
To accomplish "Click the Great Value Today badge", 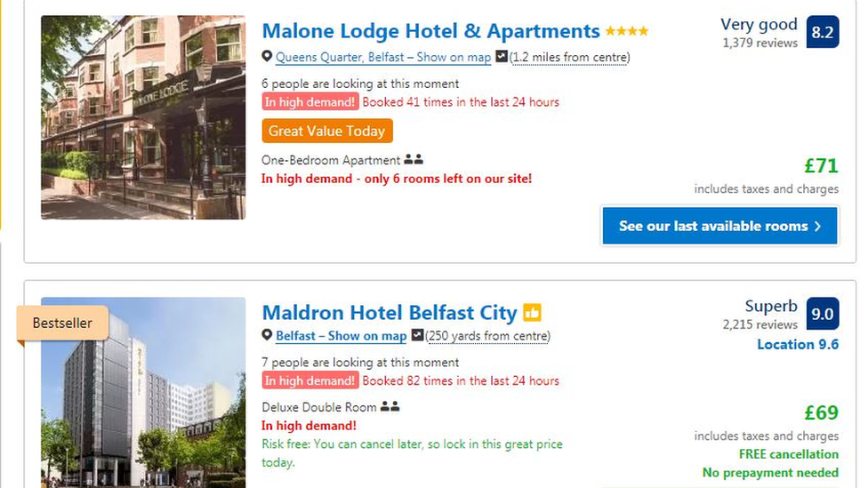I will pyautogui.click(x=327, y=132).
